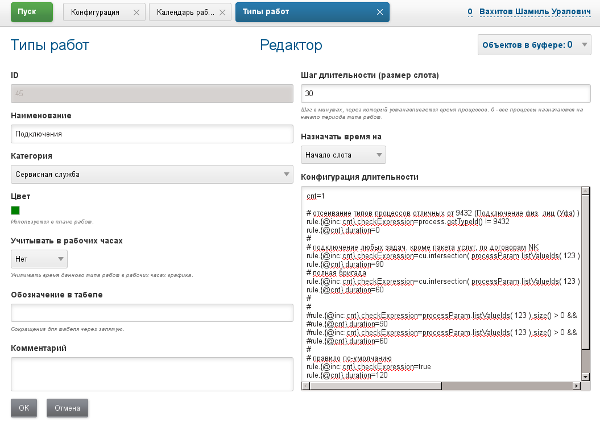Expand the Объектов в буфере dropdown

[x=535, y=45]
